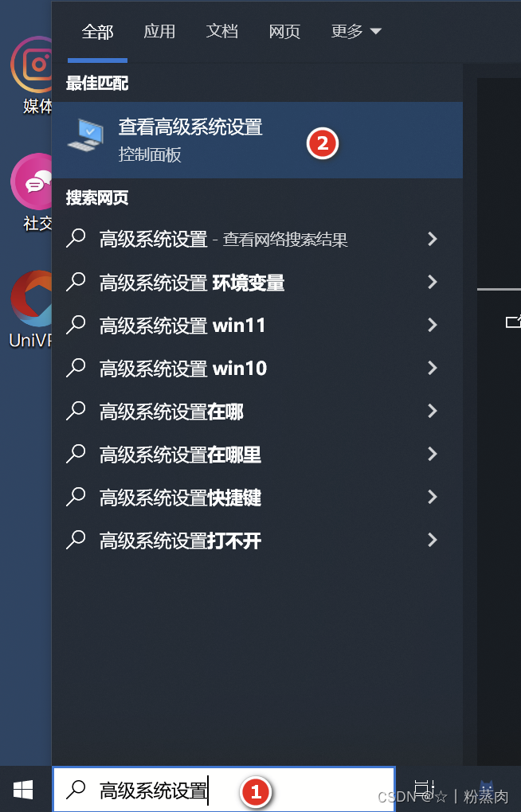Click the search icon beside 高级系统设置 win11
Viewport: 521px width, 812px height.
coord(76,326)
